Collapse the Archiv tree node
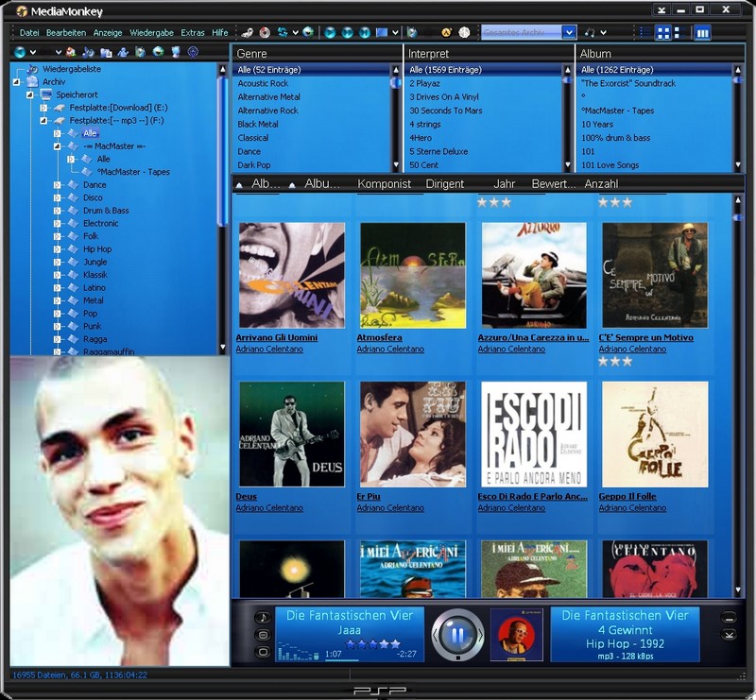The image size is (756, 700). 17,82
